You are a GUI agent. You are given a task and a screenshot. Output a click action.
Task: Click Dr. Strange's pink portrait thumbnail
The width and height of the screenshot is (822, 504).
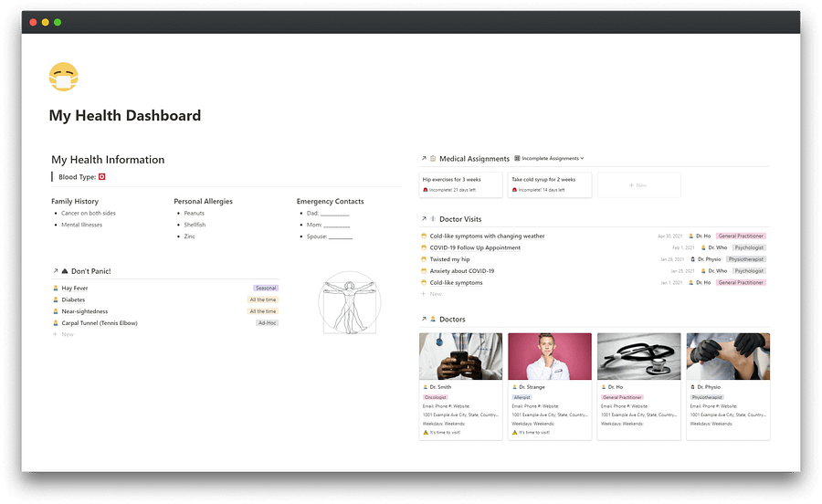[550, 356]
